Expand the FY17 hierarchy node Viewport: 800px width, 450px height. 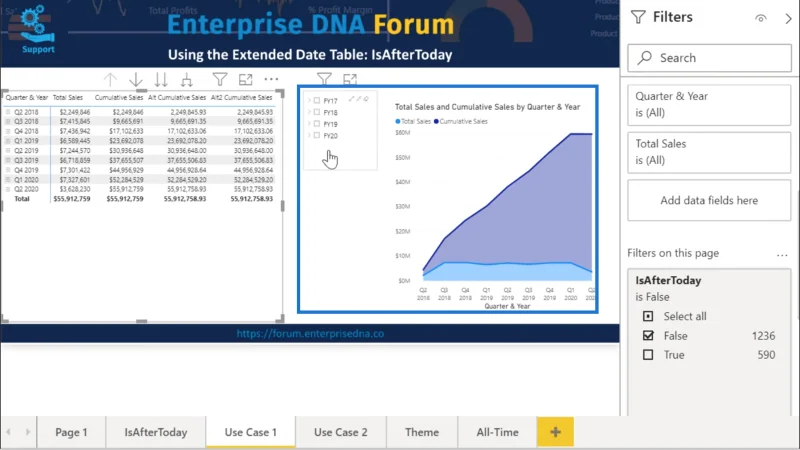pyautogui.click(x=309, y=101)
